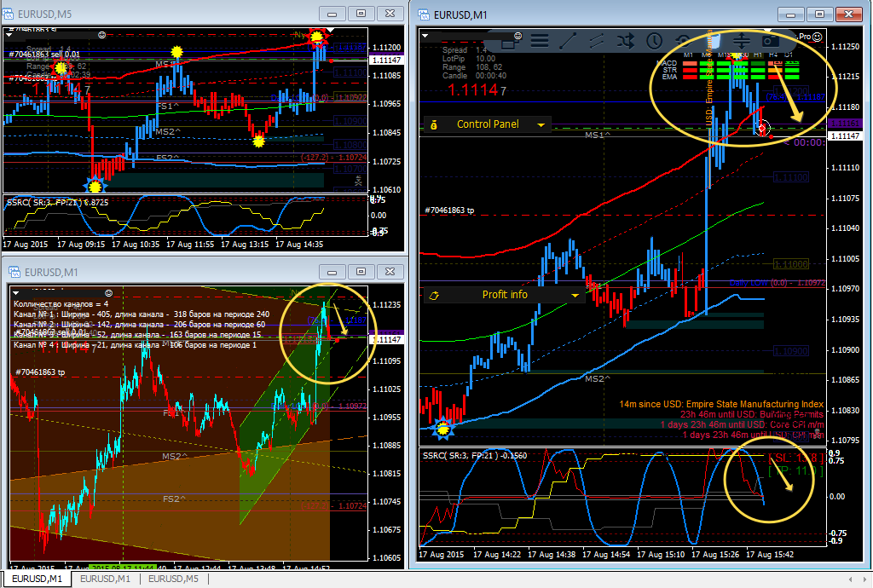873x588 pixels.
Task: Click the money bag icon beside Control Panel
Action: pyautogui.click(x=434, y=124)
